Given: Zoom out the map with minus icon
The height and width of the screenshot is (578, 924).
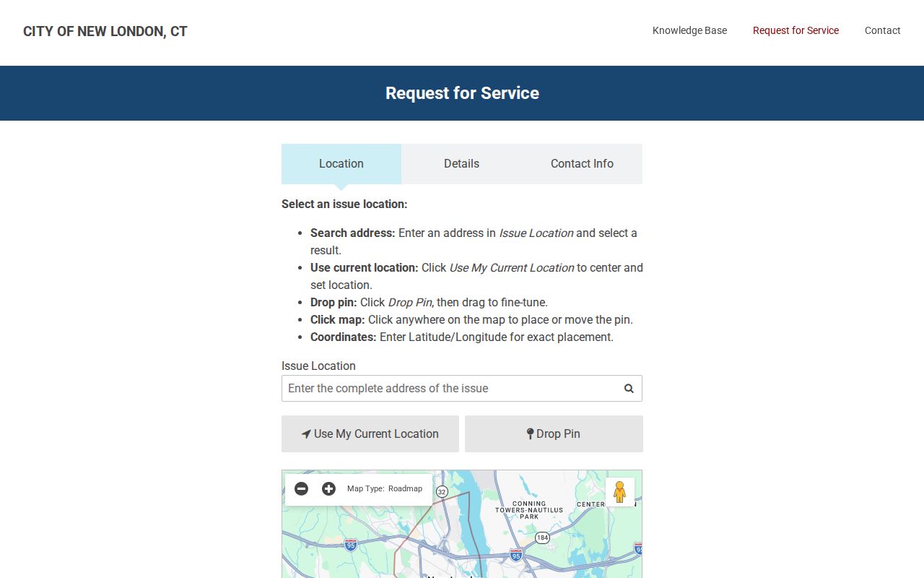Looking at the screenshot, I should (302, 489).
